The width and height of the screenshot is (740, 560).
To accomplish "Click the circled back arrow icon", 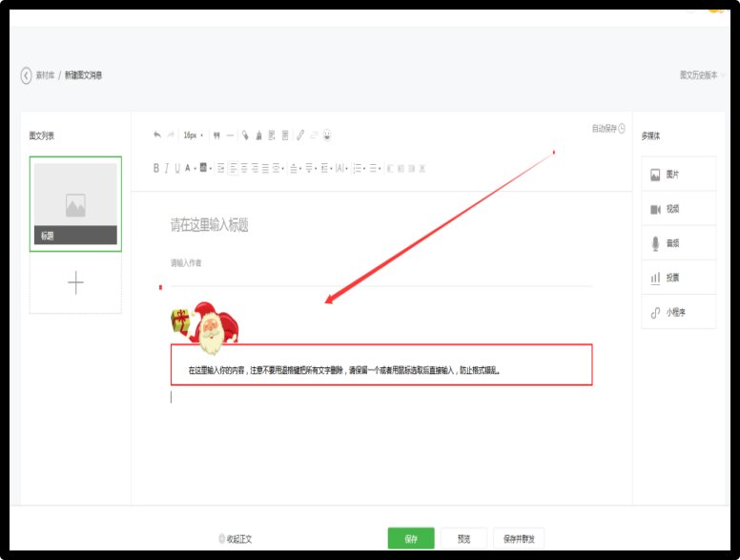I will (26, 75).
